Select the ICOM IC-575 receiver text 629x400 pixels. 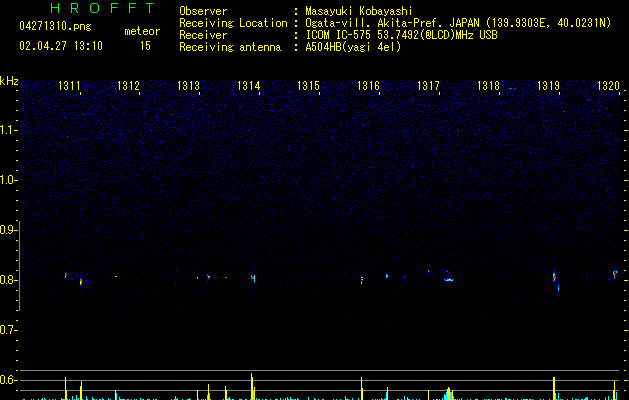click(401, 35)
